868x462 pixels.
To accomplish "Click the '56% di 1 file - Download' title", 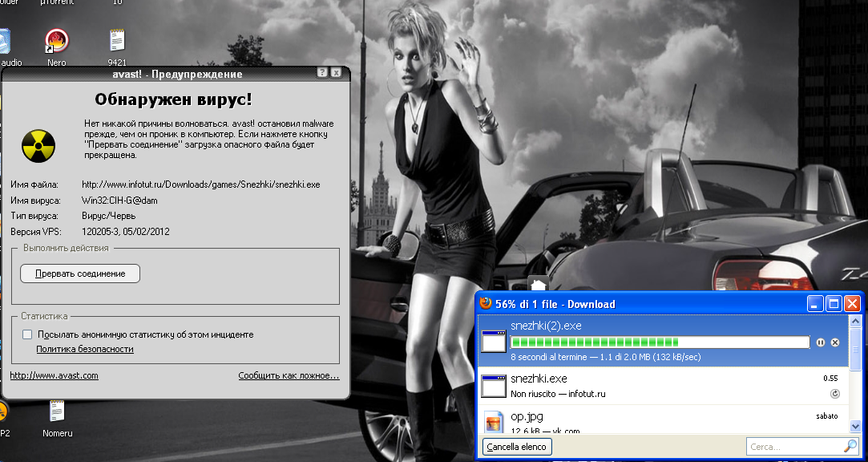I will (x=555, y=304).
